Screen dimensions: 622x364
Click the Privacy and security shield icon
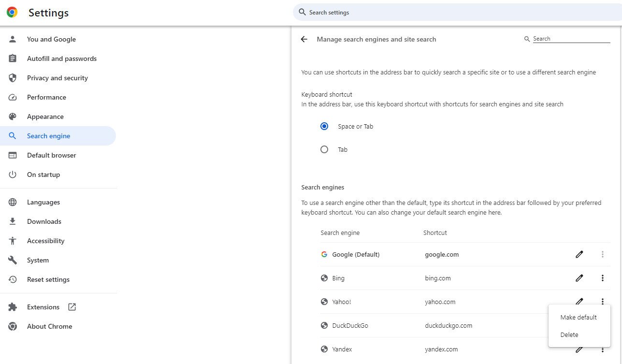[x=12, y=78]
